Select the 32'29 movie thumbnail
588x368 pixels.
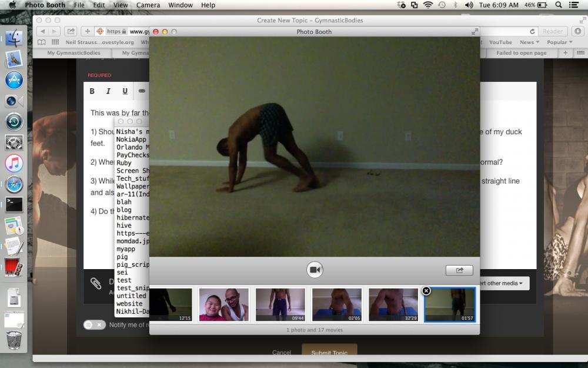coord(393,304)
